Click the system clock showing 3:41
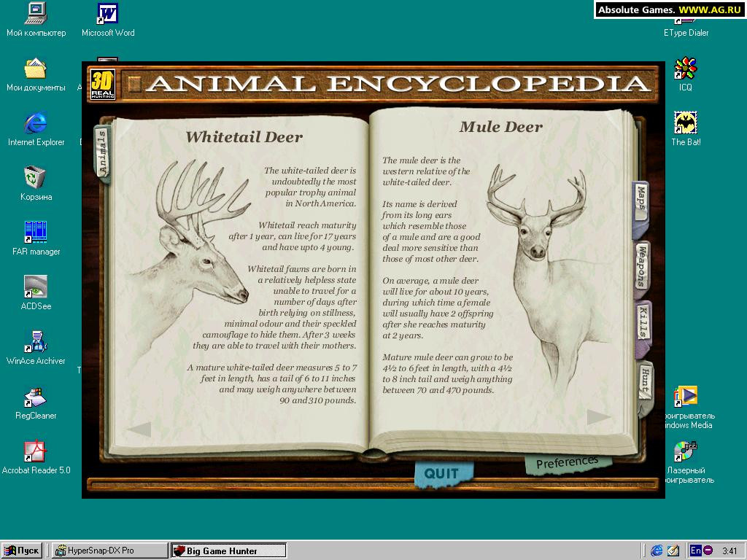This screenshot has height=560, width=747. coord(729,551)
